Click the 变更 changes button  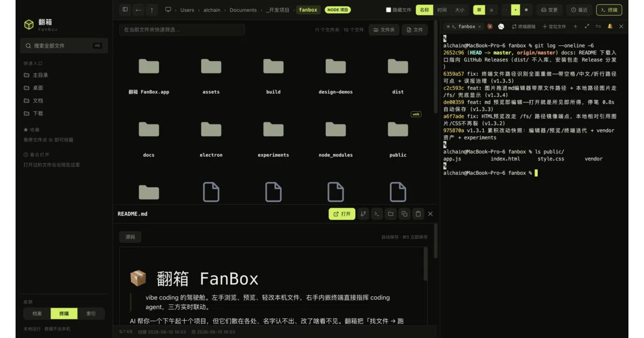tap(550, 10)
